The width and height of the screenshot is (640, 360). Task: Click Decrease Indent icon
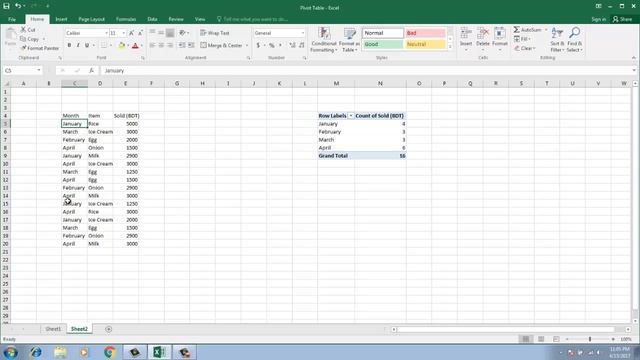pyautogui.click(x=182, y=45)
